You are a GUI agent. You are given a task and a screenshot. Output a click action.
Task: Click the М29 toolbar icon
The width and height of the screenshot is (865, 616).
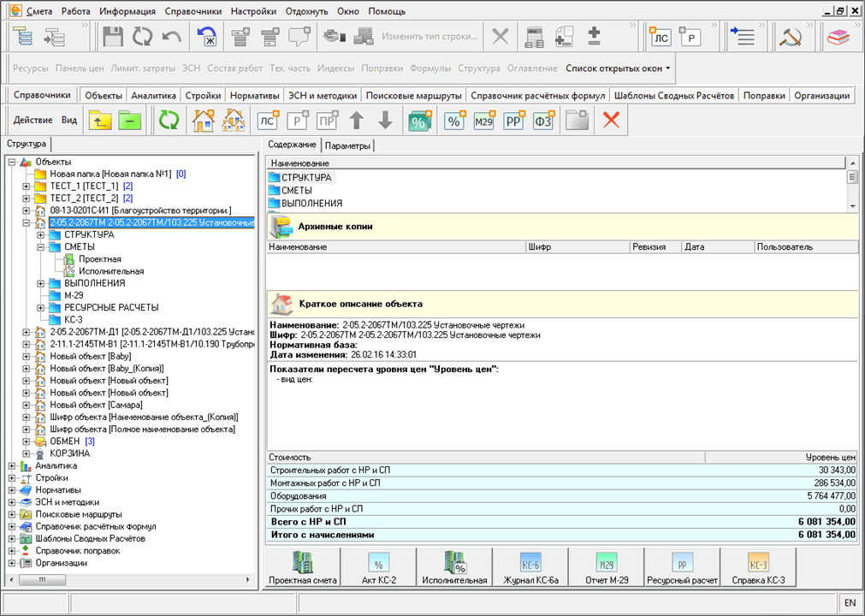point(483,121)
